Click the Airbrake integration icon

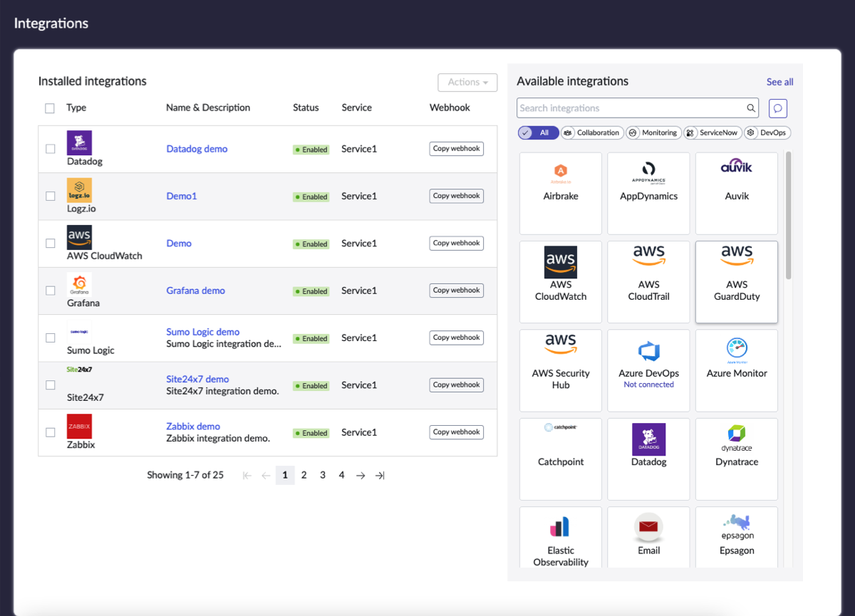561,172
